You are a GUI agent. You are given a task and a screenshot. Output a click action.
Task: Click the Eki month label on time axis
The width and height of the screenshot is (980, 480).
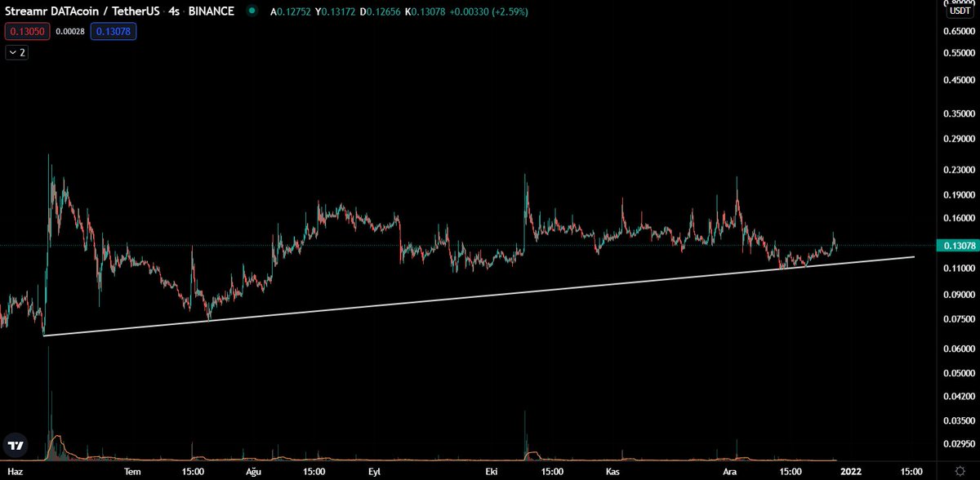[492, 472]
